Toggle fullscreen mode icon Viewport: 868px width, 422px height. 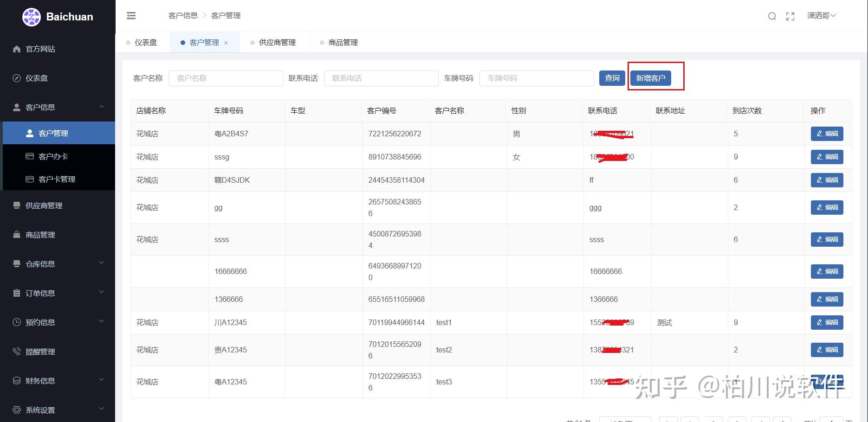point(790,16)
